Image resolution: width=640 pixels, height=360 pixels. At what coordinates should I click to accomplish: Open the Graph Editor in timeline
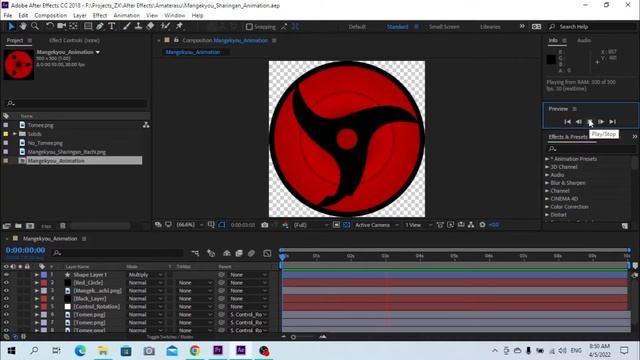[267, 253]
